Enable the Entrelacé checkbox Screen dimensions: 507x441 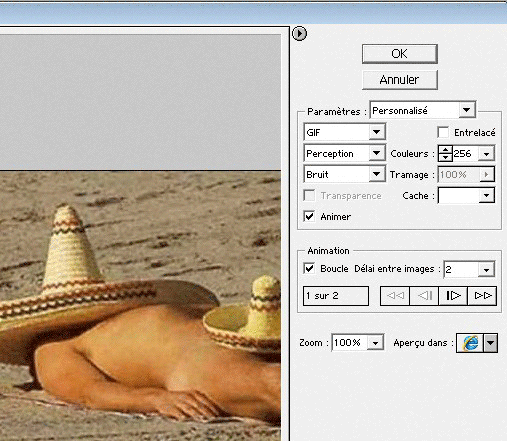point(443,132)
